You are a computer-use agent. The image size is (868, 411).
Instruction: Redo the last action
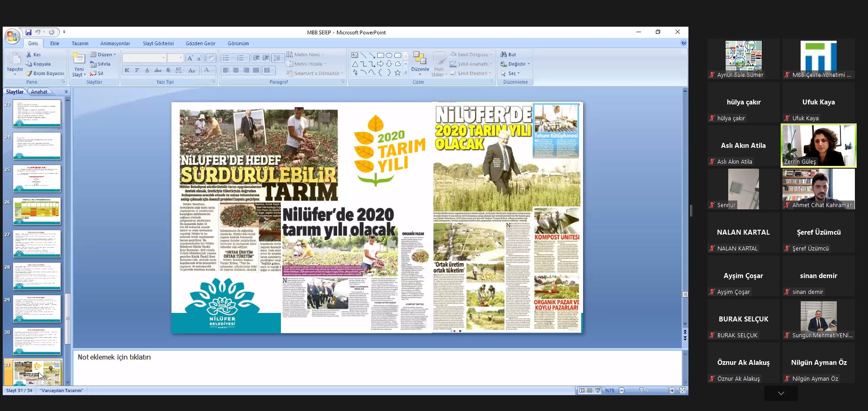point(52,32)
